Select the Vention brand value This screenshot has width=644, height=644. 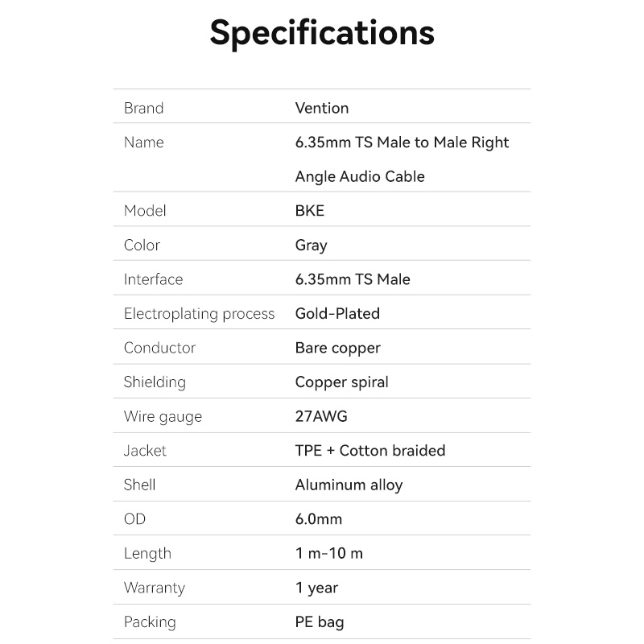tap(322, 108)
